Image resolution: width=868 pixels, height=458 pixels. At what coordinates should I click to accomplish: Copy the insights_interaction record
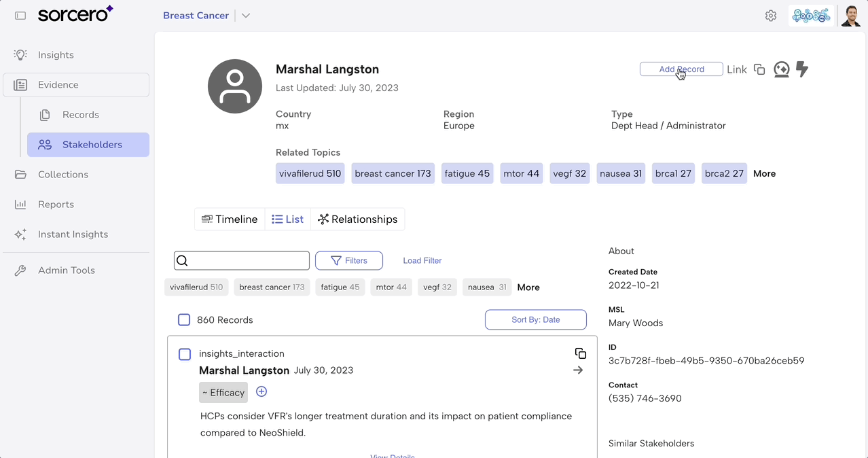coord(580,353)
